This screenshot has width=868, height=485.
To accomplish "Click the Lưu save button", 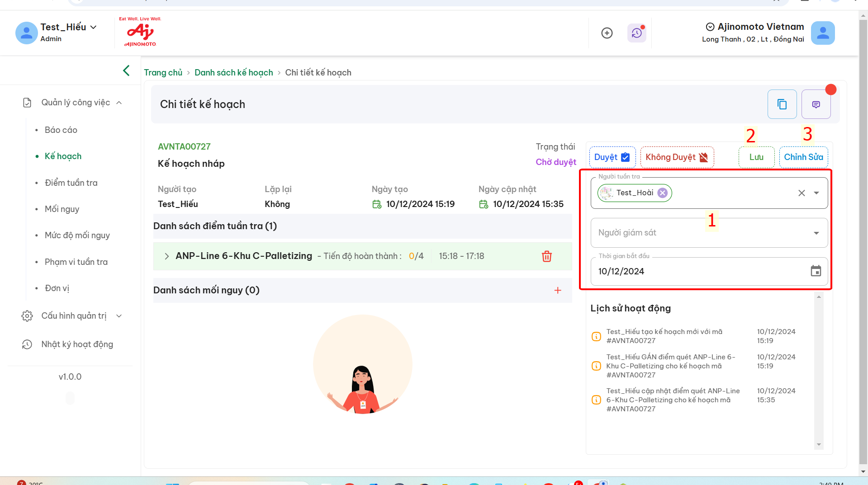I will pyautogui.click(x=756, y=157).
